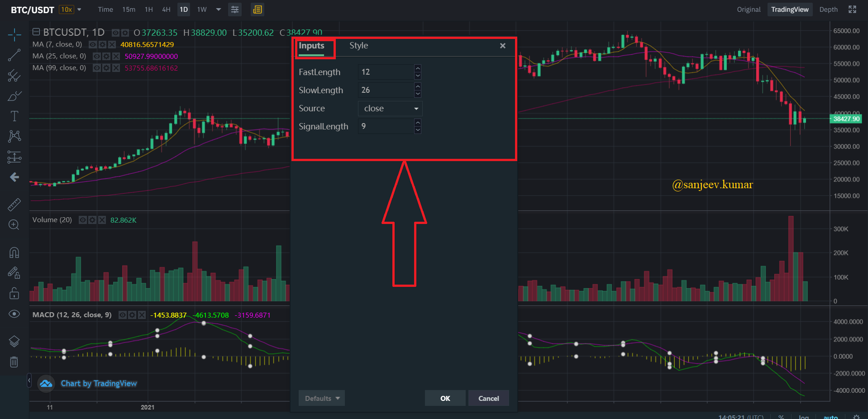The image size is (868, 419).
Task: Click the trash remove drawings icon
Action: click(x=14, y=362)
